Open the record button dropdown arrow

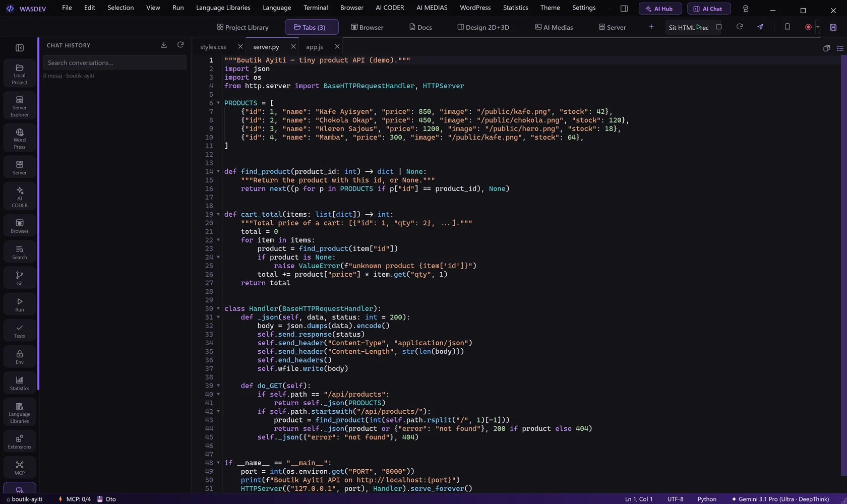(x=817, y=27)
